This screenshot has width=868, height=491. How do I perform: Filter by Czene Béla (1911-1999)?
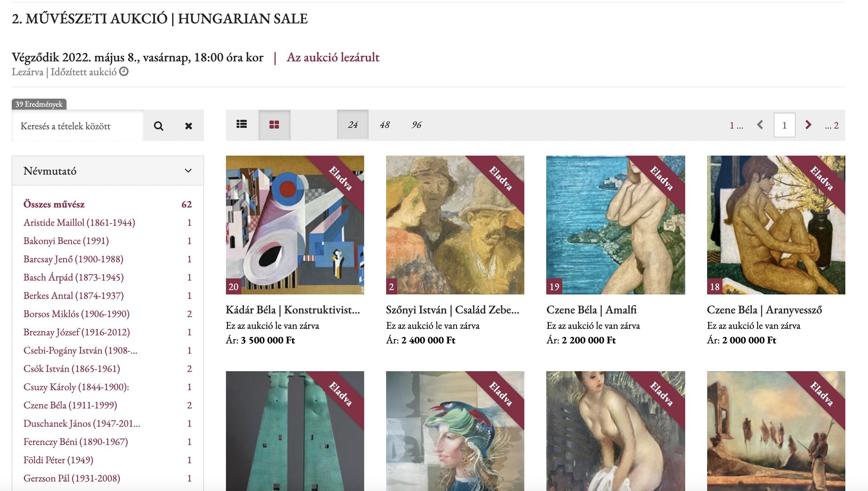tap(70, 405)
